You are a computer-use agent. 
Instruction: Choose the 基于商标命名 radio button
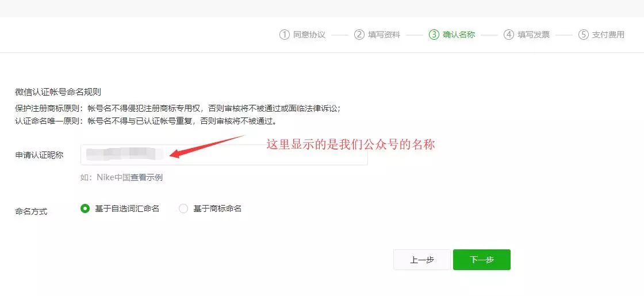pos(183,209)
